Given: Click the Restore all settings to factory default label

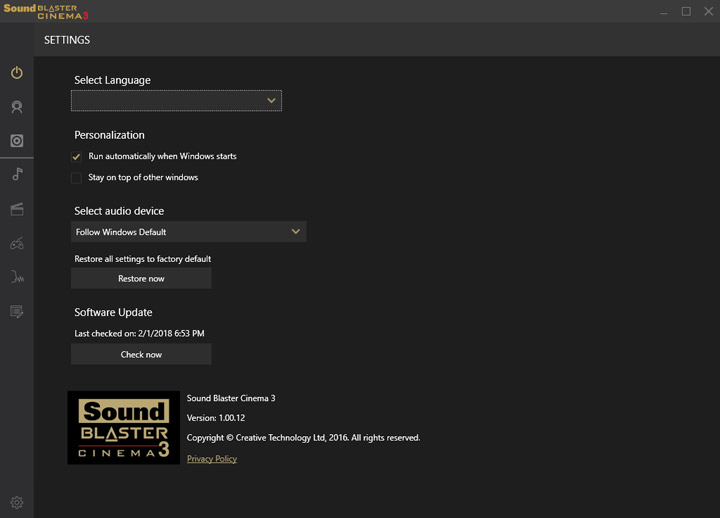Looking at the screenshot, I should (143, 259).
